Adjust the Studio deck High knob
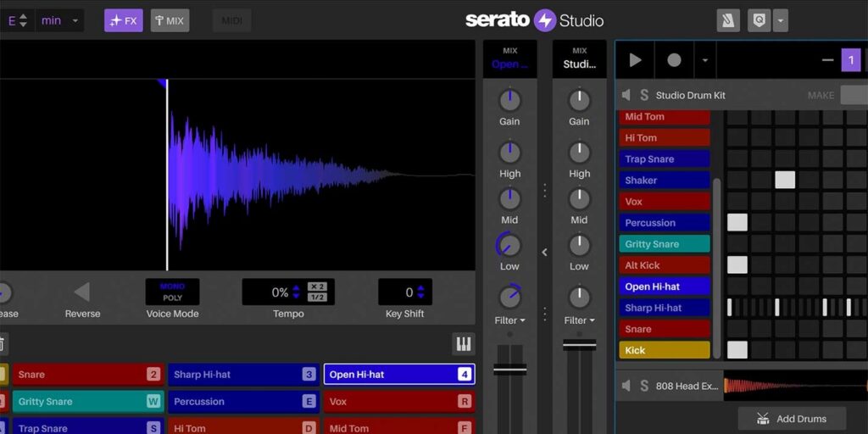 tap(580, 153)
